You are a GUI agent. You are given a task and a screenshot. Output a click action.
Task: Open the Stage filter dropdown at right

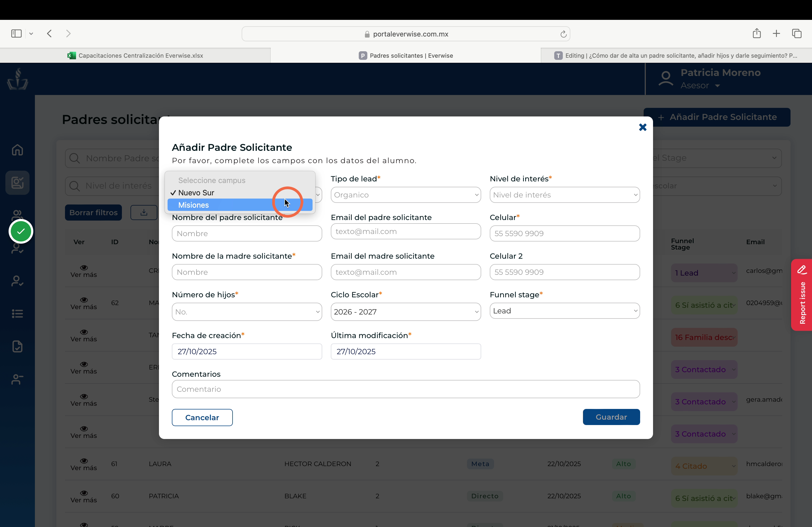pos(717,158)
